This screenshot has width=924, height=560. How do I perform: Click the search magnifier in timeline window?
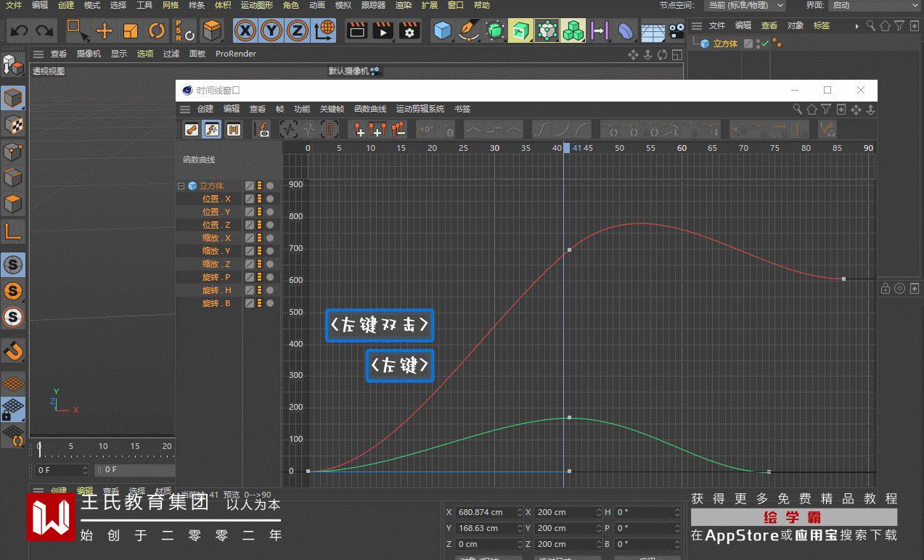[797, 110]
